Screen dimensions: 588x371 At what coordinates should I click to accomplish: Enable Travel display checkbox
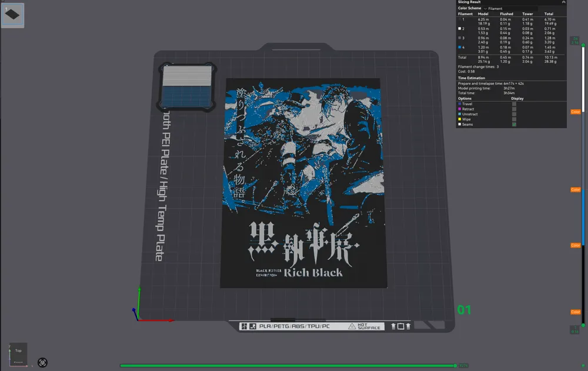514,104
